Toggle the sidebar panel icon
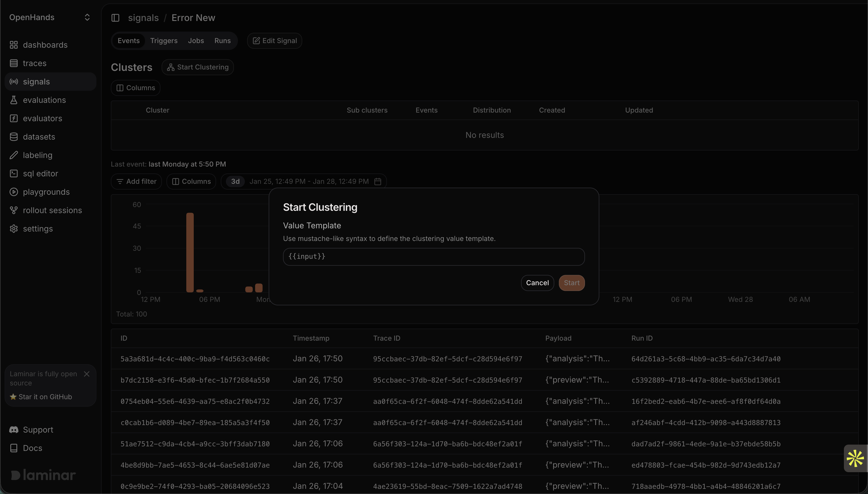 (115, 18)
